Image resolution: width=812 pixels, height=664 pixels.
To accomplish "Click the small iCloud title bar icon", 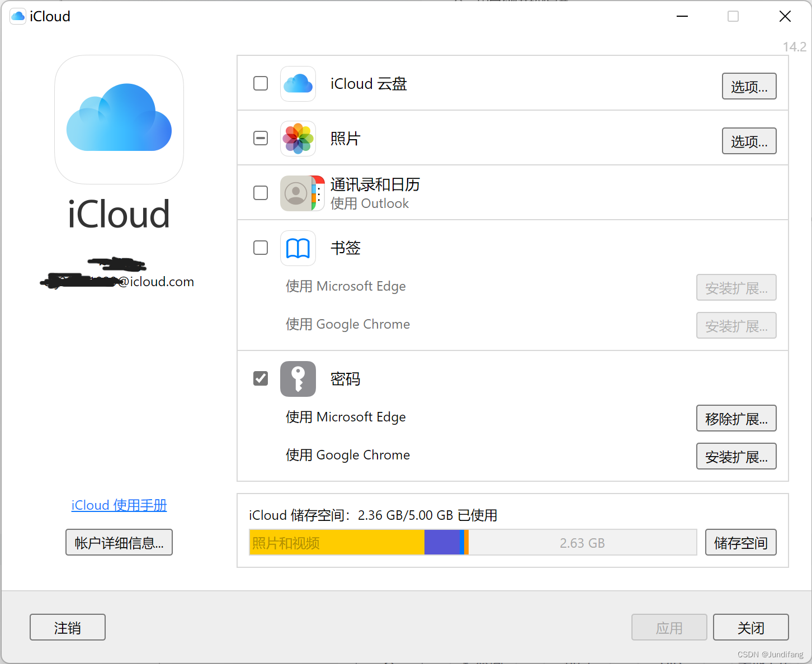I will coord(18,16).
